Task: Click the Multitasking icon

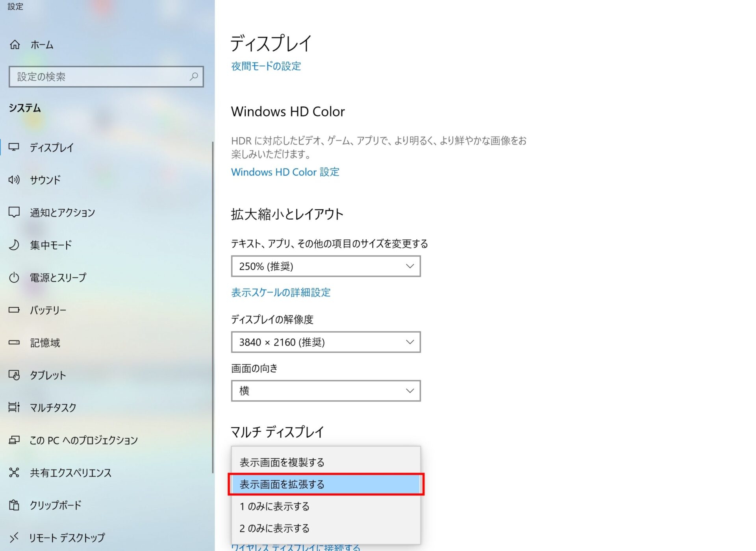Action: [x=14, y=407]
